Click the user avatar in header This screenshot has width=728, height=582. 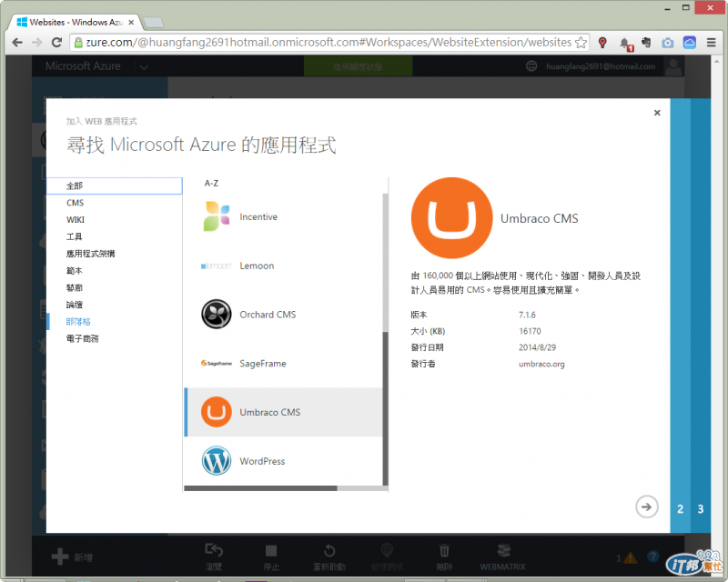pyautogui.click(x=673, y=66)
